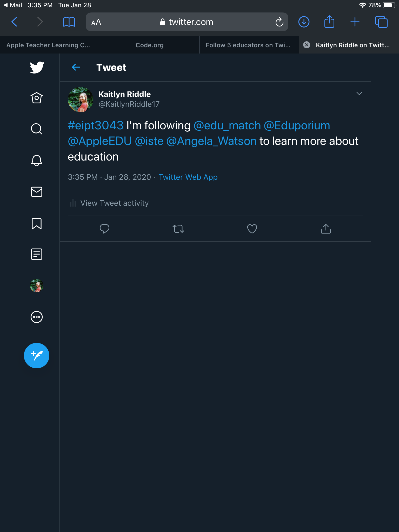
Task: Reply to Kaitlyn Riddle's tweet
Action: point(104,229)
